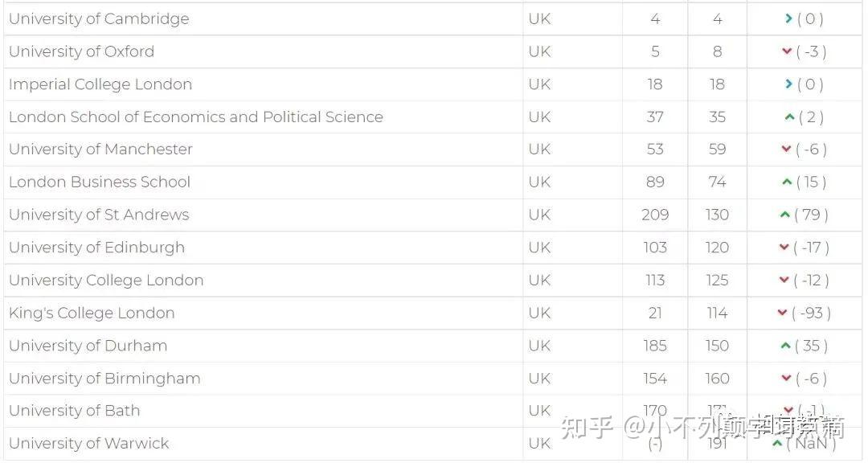Click the green up arrow for St Andrews
The height and width of the screenshot is (463, 868).
pyautogui.click(x=784, y=215)
